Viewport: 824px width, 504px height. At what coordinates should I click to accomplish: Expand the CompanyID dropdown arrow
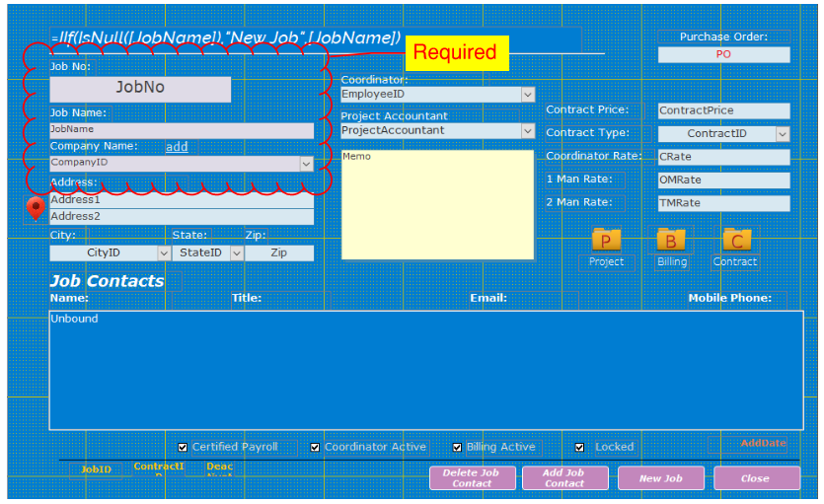click(306, 164)
